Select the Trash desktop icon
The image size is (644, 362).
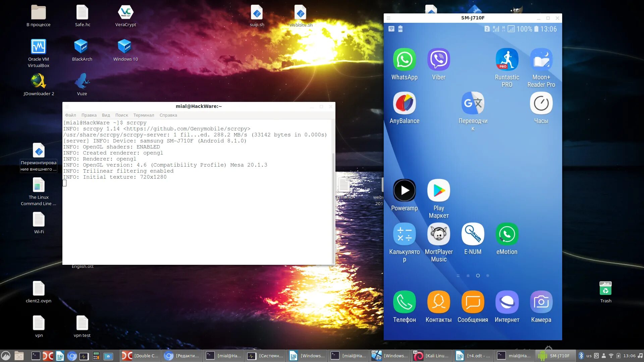[605, 292]
